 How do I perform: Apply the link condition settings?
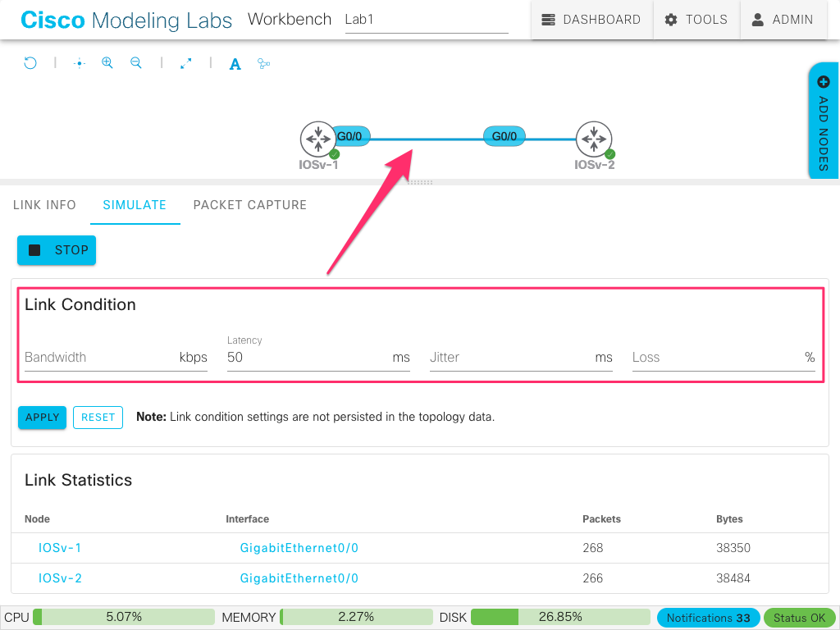[x=43, y=418]
